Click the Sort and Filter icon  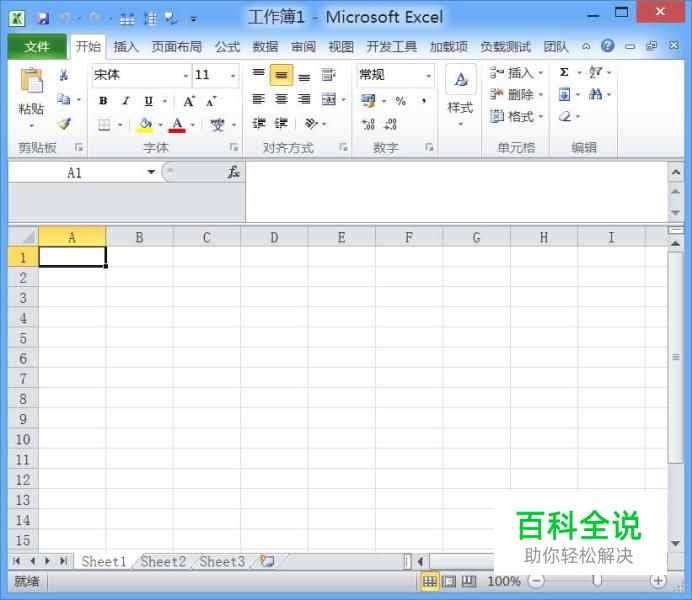pos(595,72)
